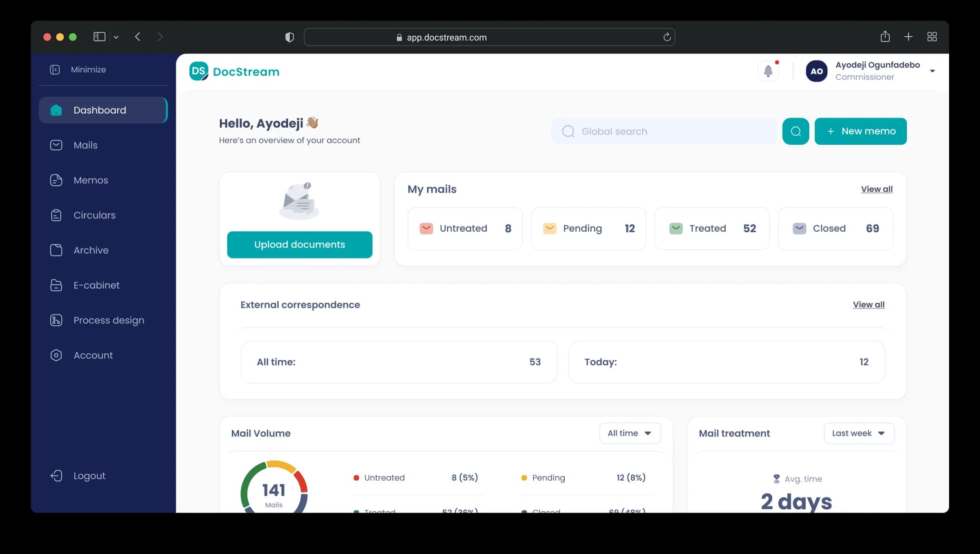
Task: Click the notification bell icon
Action: point(768,71)
